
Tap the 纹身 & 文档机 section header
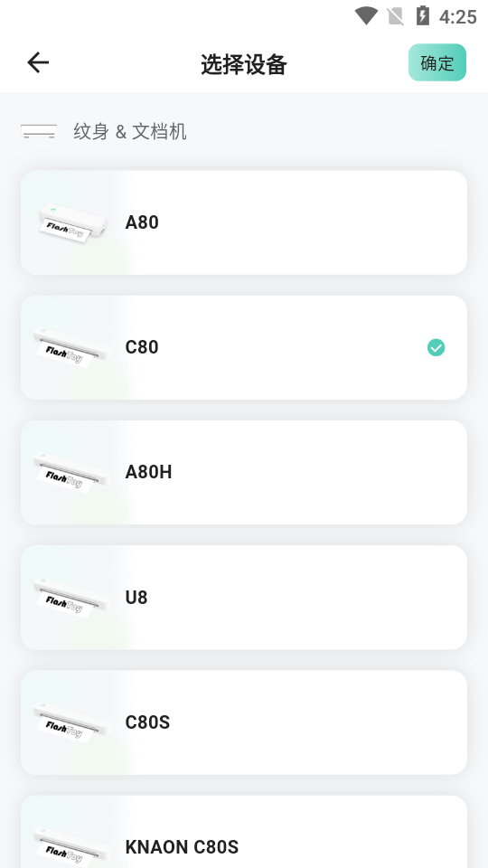tap(130, 132)
